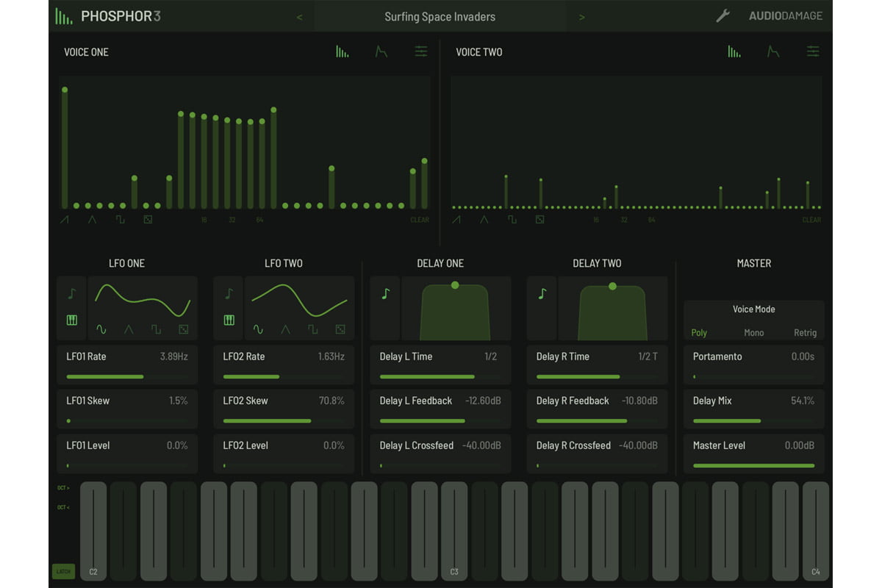Image resolution: width=882 pixels, height=588 pixels.
Task: Go to previous preset arrow
Action: click(299, 17)
